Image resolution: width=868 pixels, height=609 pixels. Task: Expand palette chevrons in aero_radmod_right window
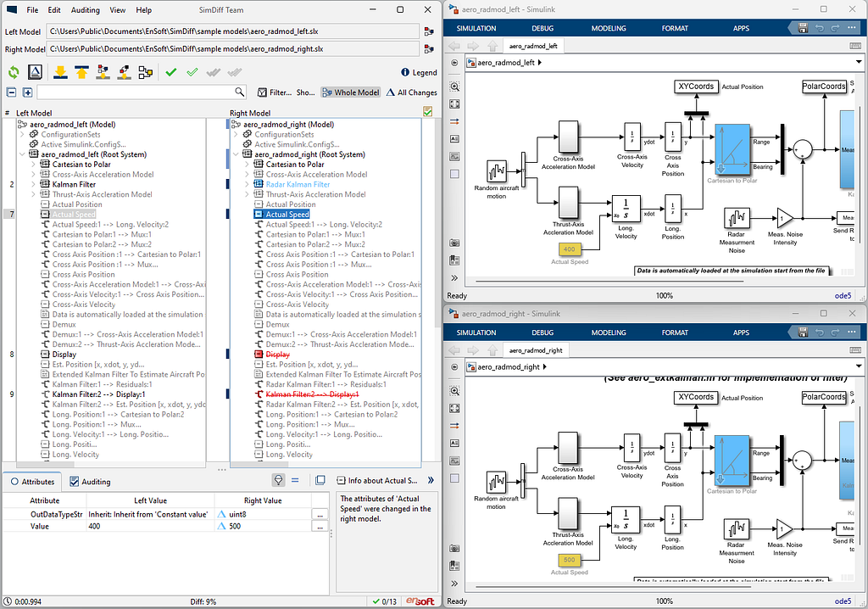(454, 583)
